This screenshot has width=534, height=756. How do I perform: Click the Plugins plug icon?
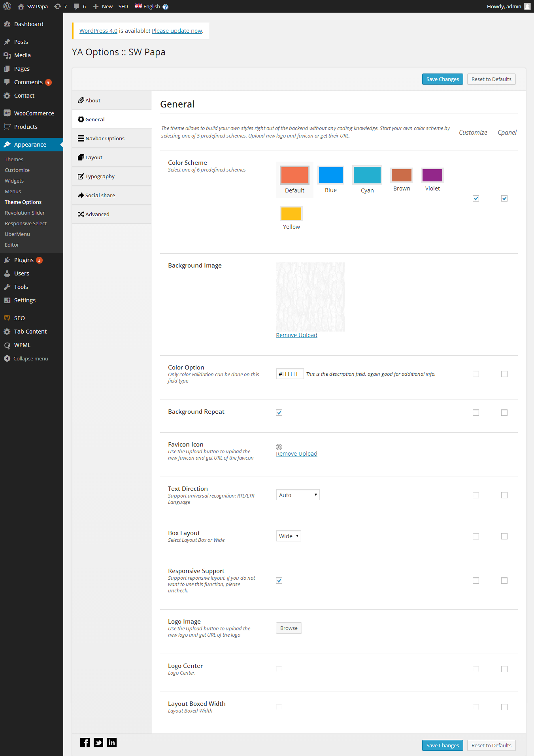7,260
